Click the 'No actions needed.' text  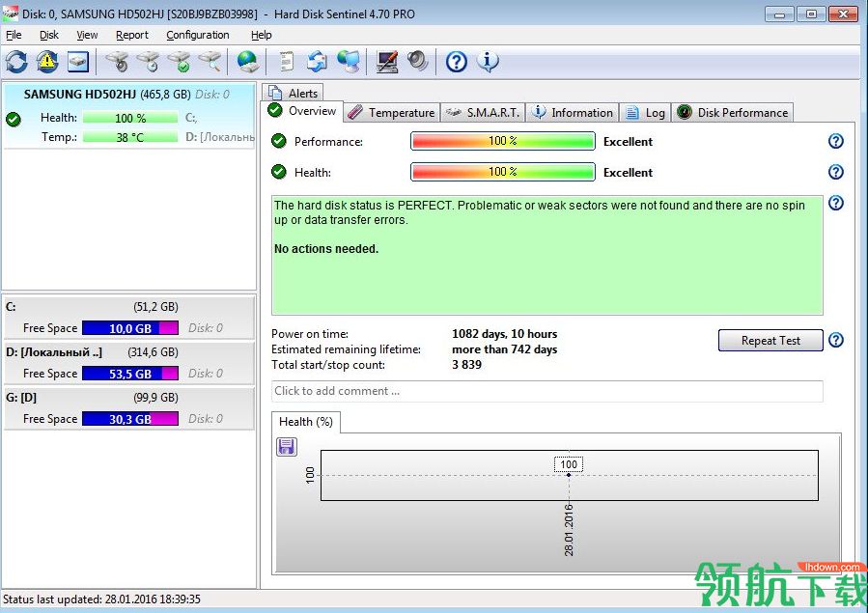[326, 249]
